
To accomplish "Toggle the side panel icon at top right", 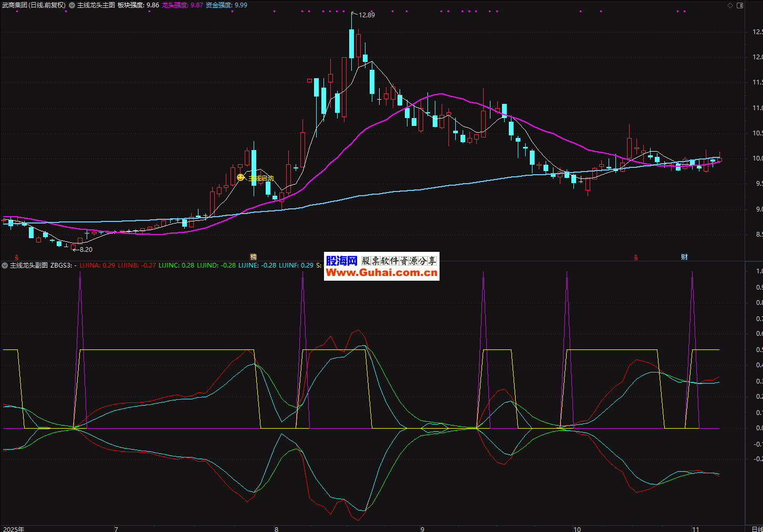I will click(x=740, y=5).
